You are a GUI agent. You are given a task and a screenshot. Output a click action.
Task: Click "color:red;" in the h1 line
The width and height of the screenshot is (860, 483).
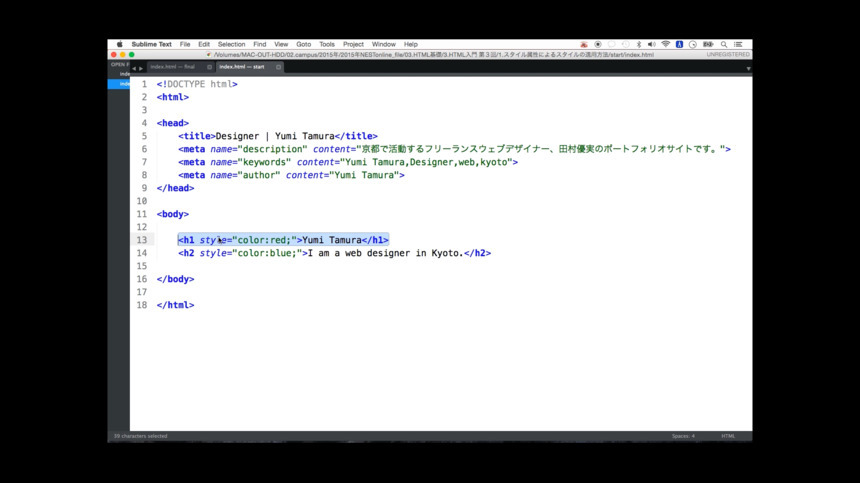(264, 240)
